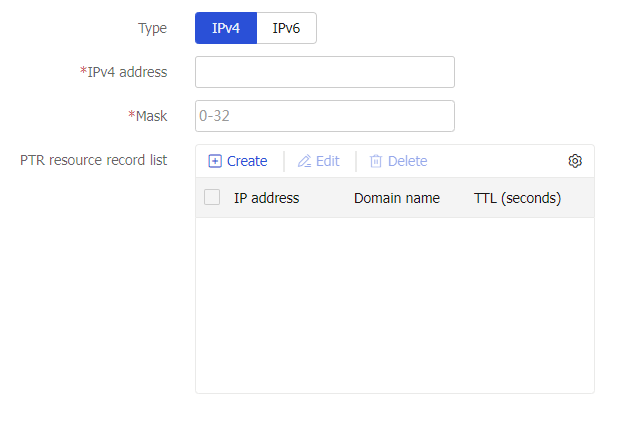The width and height of the screenshot is (622, 430).
Task: Switch the type to IPv6
Action: [286, 28]
